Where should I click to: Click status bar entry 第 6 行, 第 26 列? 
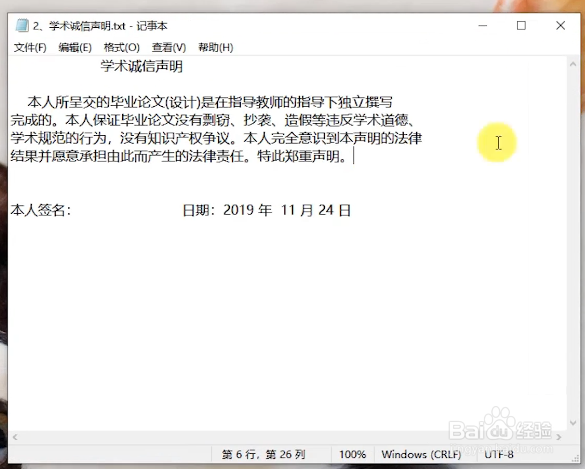tap(263, 454)
